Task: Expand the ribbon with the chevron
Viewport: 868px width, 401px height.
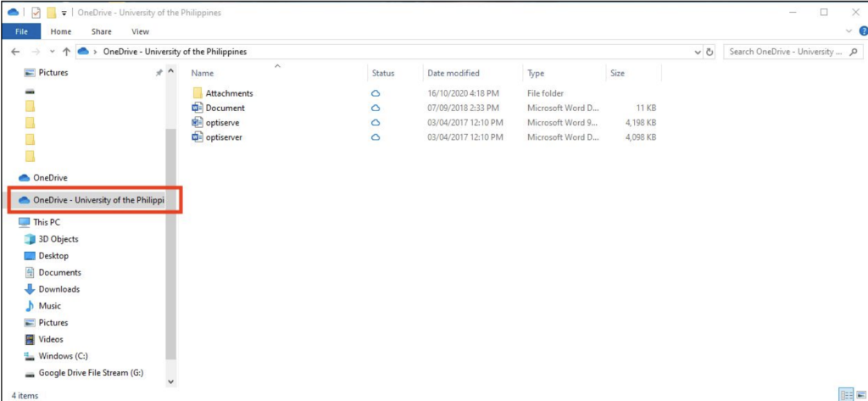Action: [850, 31]
